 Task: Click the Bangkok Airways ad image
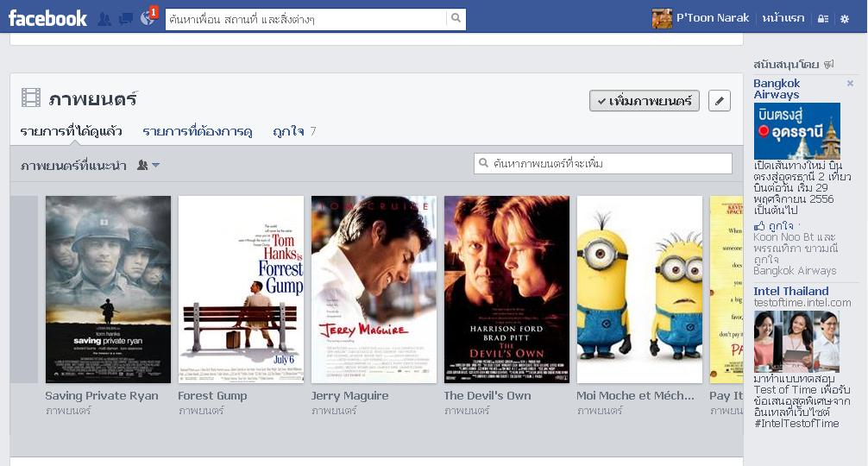pos(797,131)
